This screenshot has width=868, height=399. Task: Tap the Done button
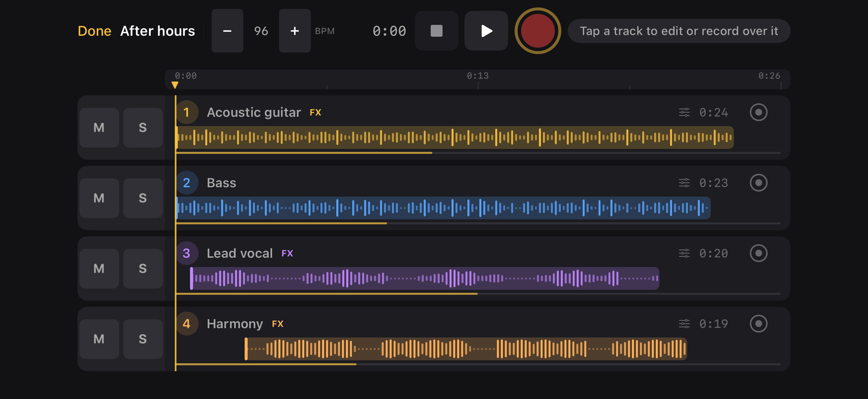(x=94, y=31)
